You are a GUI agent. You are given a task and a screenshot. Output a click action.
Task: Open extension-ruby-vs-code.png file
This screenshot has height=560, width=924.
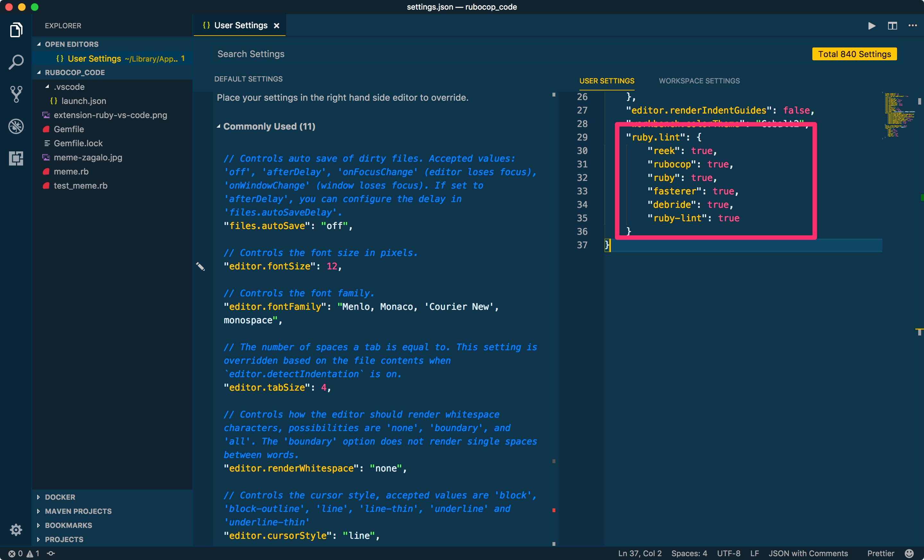tap(110, 115)
